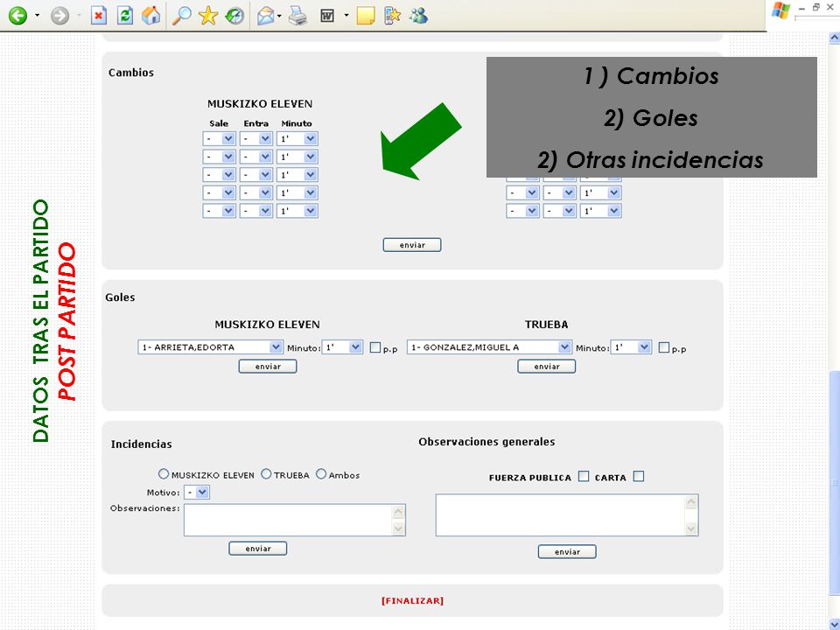The height and width of the screenshot is (630, 840).
Task: Select TRUEBA radio in Incidencias
Action: [x=266, y=474]
